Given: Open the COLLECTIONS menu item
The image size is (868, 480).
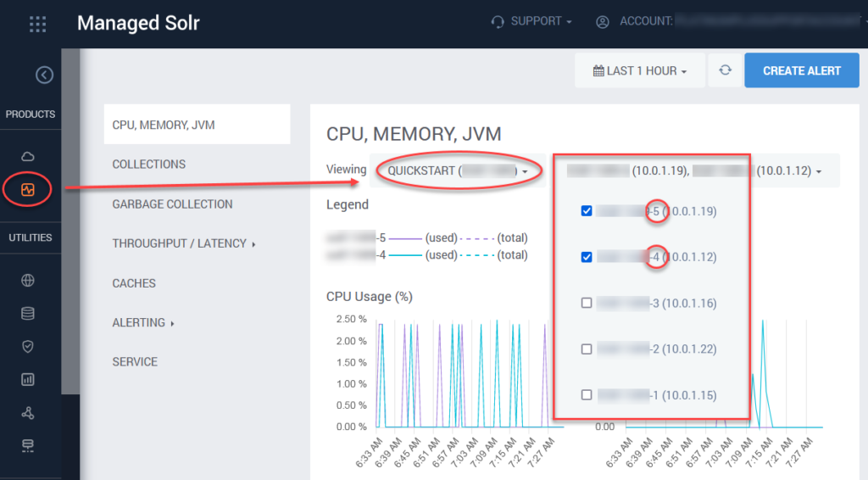Looking at the screenshot, I should (x=149, y=165).
